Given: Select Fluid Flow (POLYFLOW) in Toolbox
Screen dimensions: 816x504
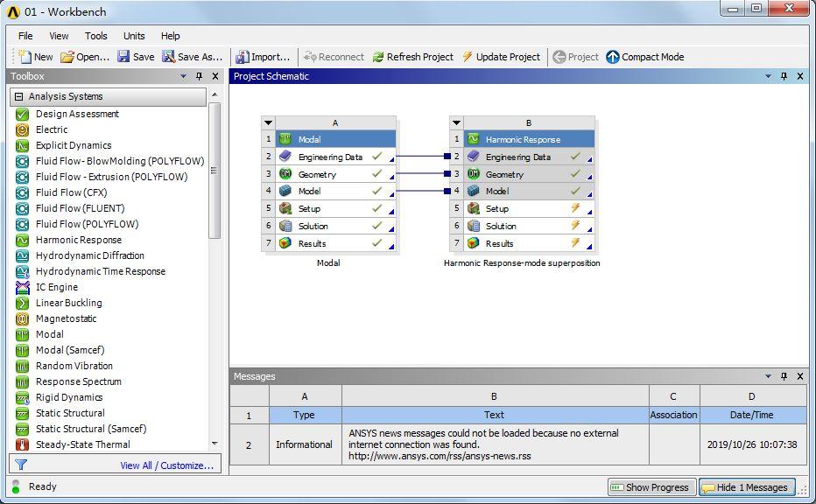Looking at the screenshot, I should tap(87, 224).
